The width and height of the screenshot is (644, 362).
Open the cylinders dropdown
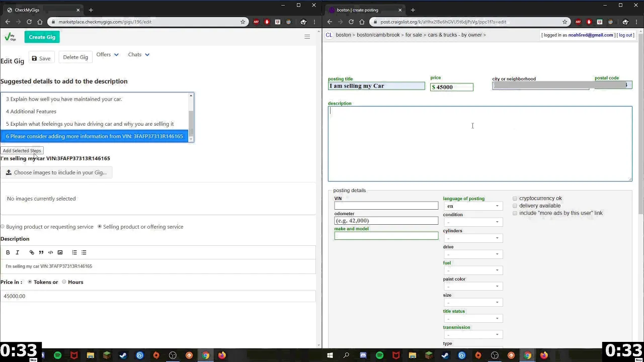[x=472, y=238]
